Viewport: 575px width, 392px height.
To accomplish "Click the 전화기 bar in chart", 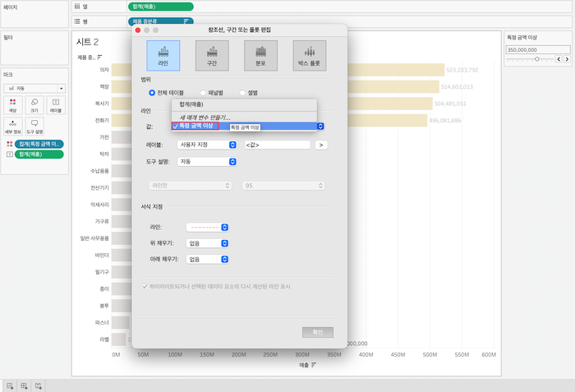I will pos(387,120).
